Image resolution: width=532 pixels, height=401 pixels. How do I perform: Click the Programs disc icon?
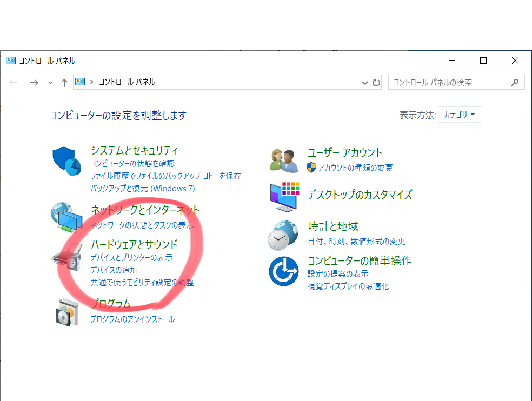[x=67, y=312]
